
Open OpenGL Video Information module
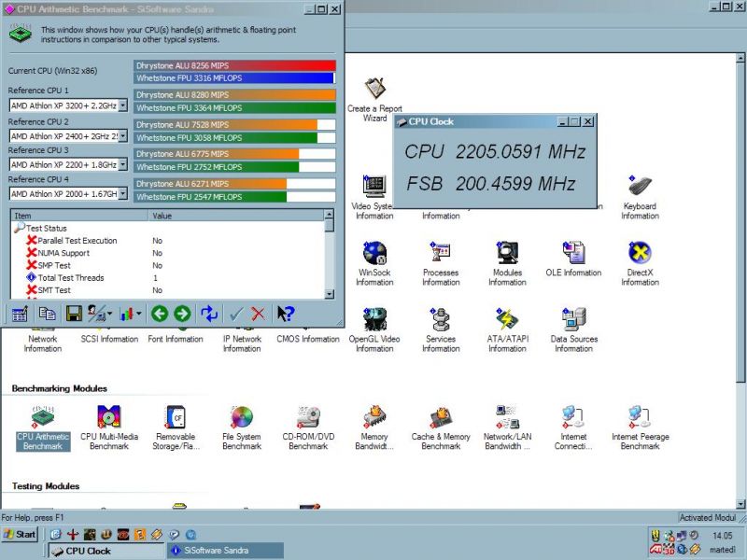[x=374, y=329]
